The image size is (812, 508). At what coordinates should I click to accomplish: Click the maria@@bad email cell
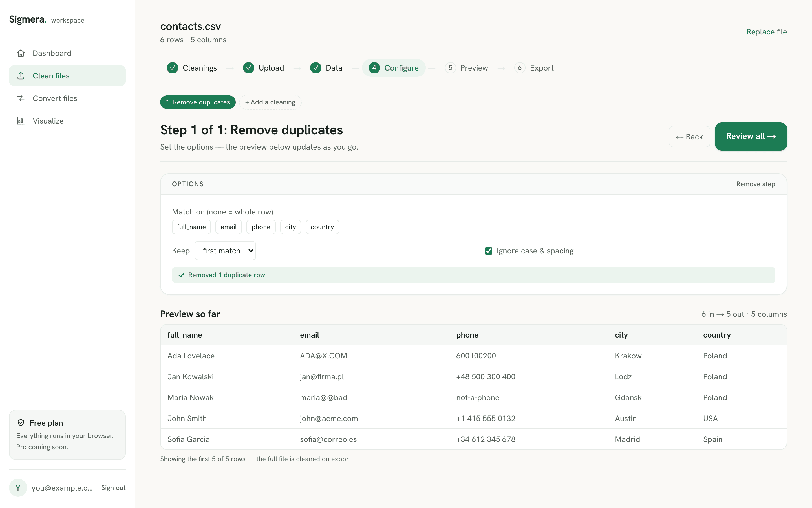pyautogui.click(x=323, y=397)
